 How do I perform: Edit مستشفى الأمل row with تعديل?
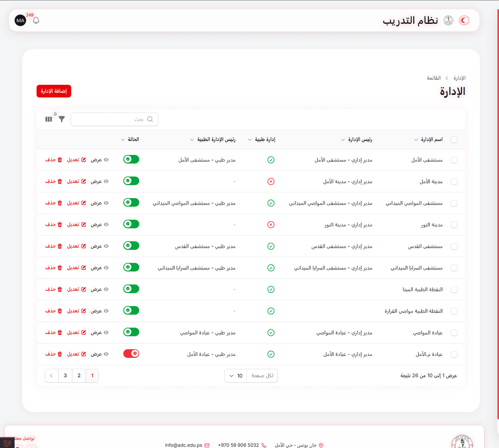pos(77,160)
